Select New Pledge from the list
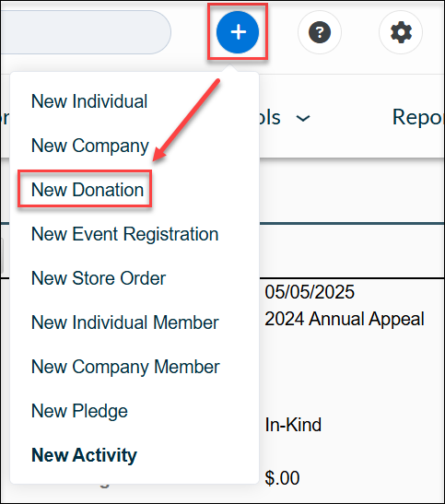 79,411
